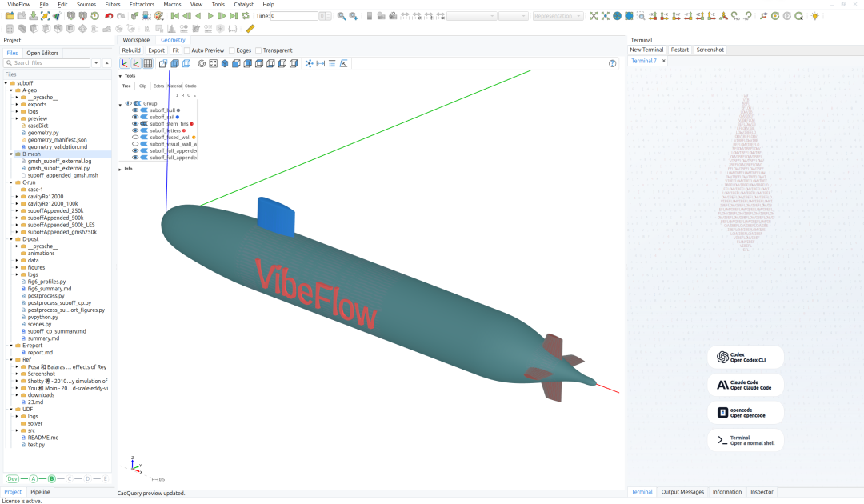Click the red color dot of suboff_stern_fins
The width and height of the screenshot is (864, 504).
click(192, 124)
